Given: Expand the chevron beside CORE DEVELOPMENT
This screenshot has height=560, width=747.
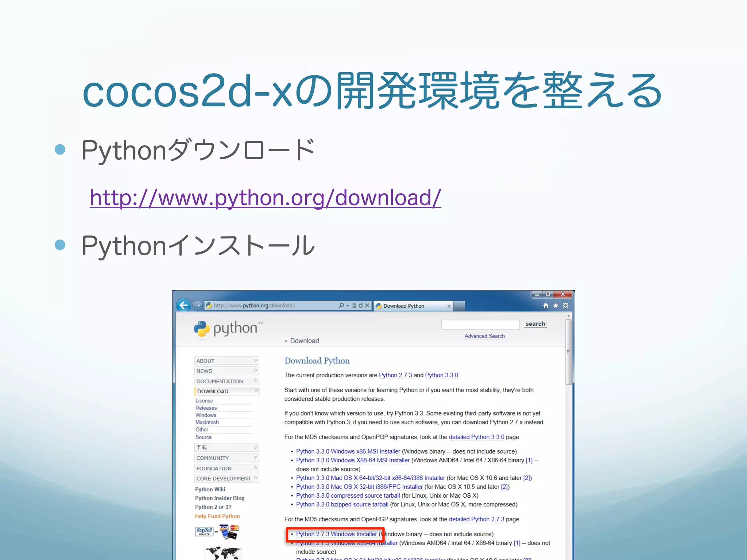Looking at the screenshot, I should 255,478.
